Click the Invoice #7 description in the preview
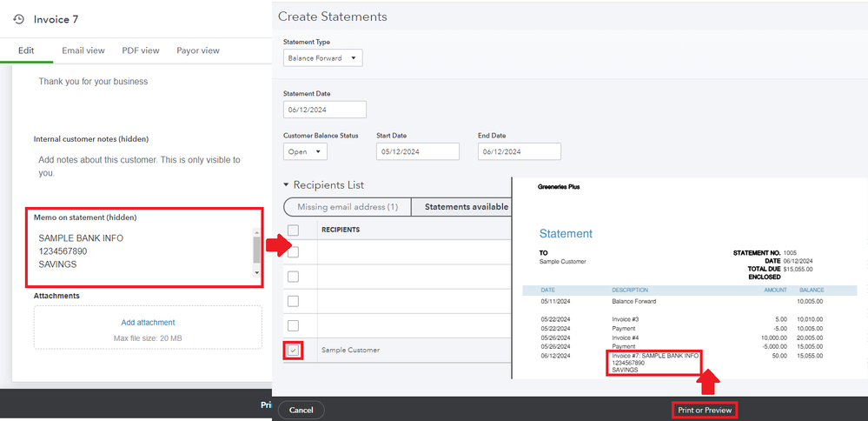Image resolution: width=868 pixels, height=421 pixels. click(653, 363)
